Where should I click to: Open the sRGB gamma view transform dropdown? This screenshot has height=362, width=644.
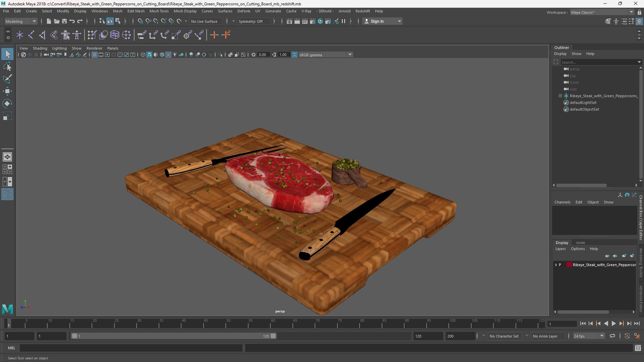coord(325,55)
